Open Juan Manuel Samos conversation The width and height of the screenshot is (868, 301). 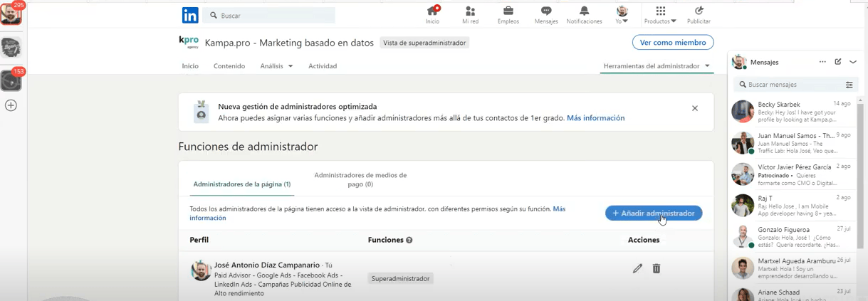793,142
